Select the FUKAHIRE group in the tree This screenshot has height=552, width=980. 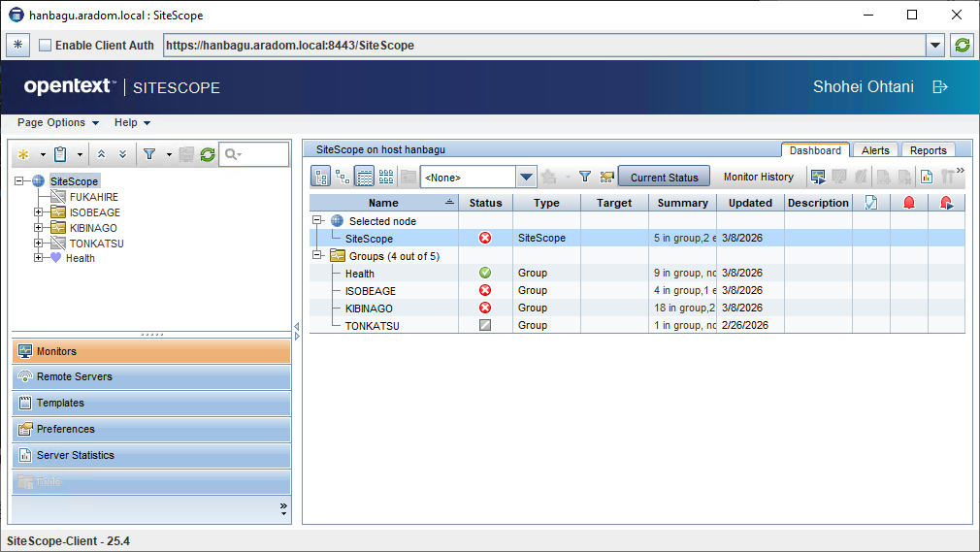tap(94, 196)
